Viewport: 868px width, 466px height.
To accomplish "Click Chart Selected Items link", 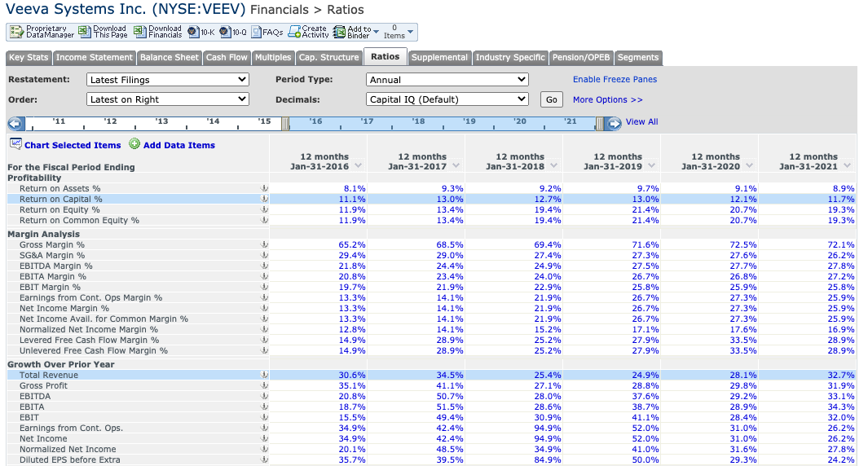I will 73,145.
